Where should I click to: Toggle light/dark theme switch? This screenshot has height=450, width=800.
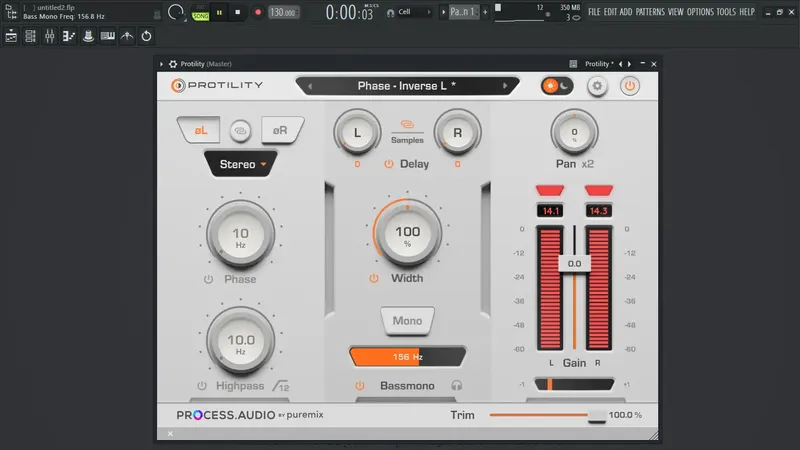point(557,86)
